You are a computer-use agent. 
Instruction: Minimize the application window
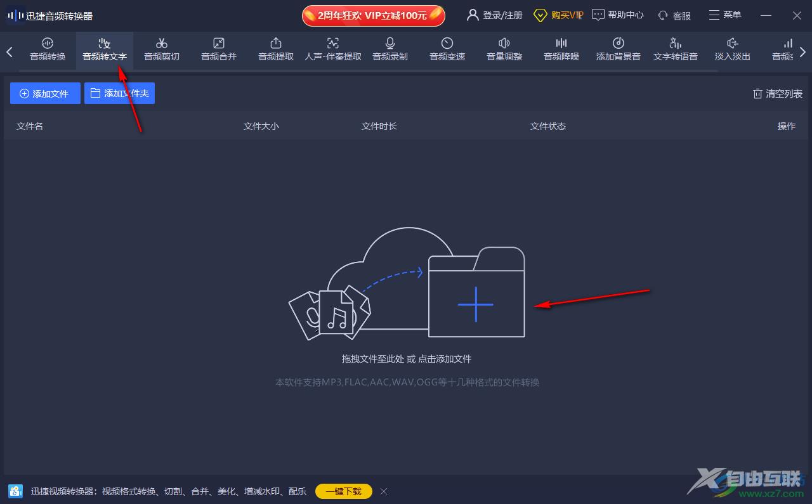[x=766, y=15]
